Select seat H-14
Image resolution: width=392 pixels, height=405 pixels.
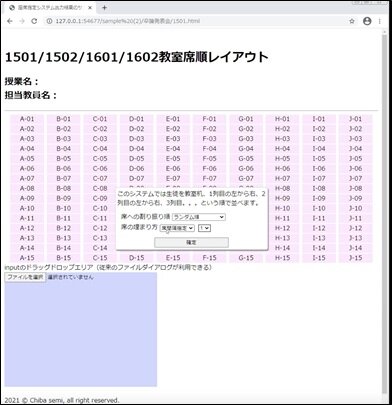[282, 248]
